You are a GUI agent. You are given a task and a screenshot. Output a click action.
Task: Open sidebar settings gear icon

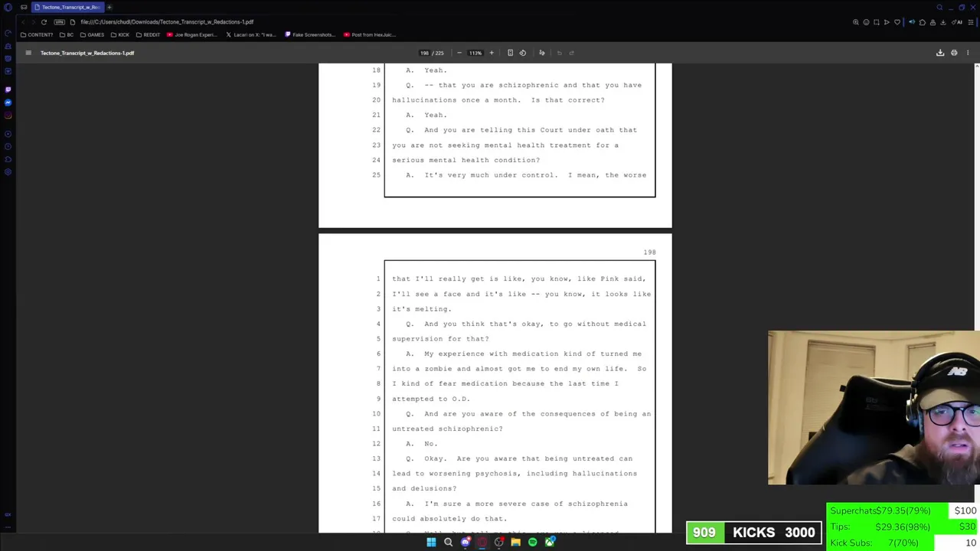coord(8,172)
